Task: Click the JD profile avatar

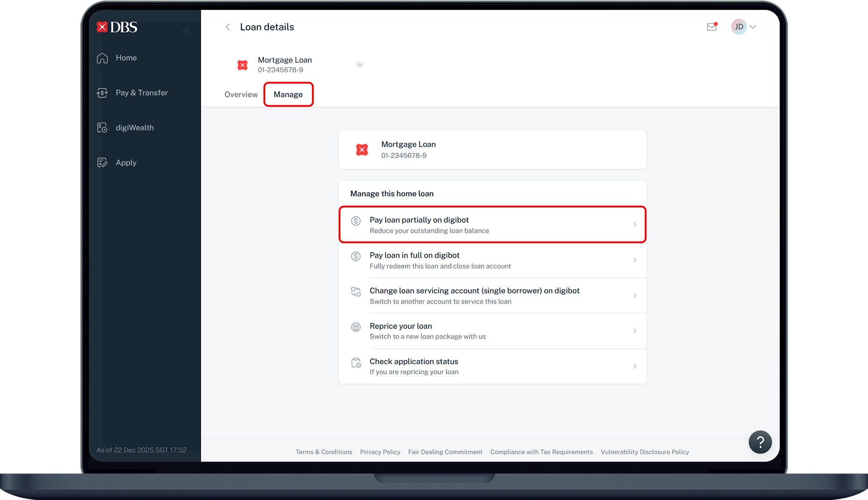Action: 739,27
